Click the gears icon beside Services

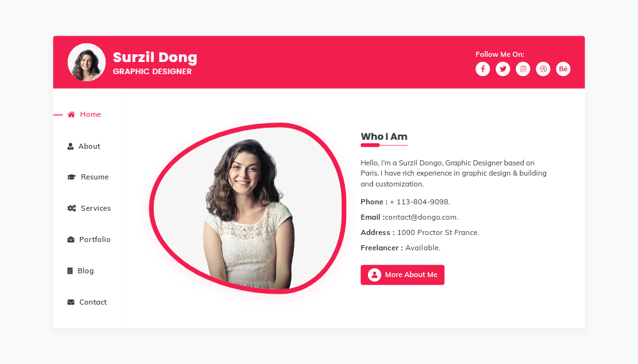click(x=72, y=208)
